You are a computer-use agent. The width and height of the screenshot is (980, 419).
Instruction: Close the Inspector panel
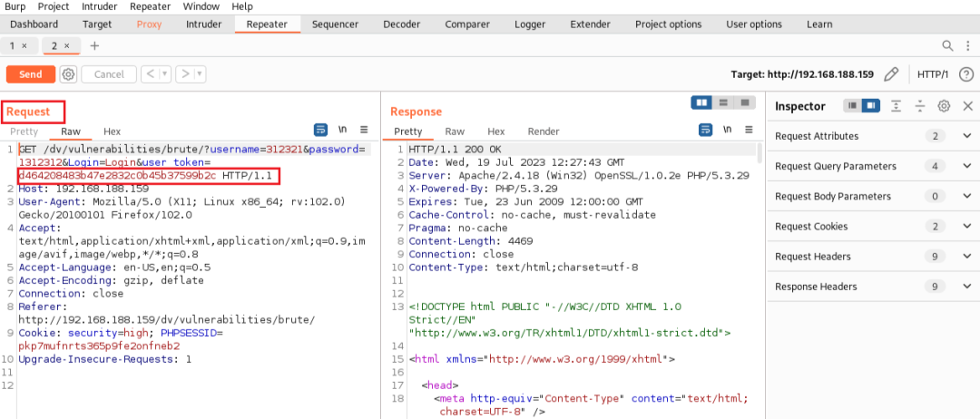(x=967, y=106)
